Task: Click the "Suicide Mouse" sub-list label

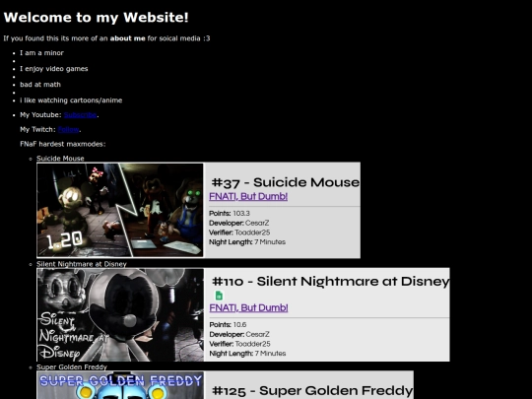Action: [60, 159]
